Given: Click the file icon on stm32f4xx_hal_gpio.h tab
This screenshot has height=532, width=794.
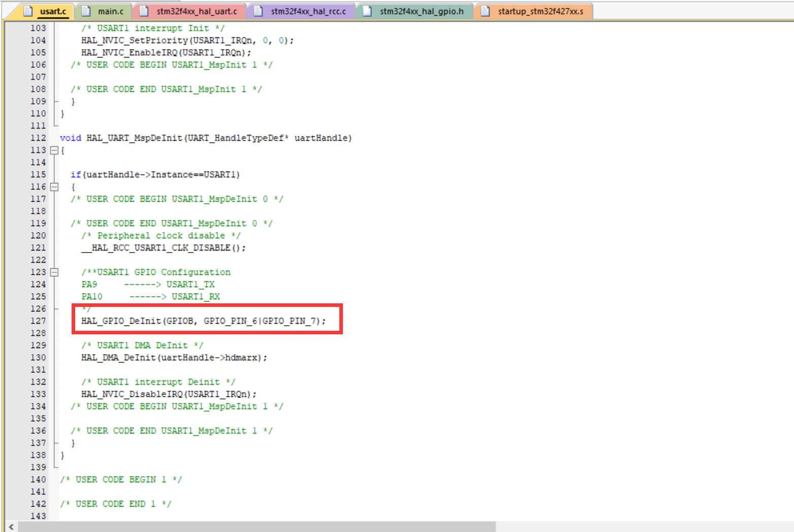Looking at the screenshot, I should pos(367,10).
